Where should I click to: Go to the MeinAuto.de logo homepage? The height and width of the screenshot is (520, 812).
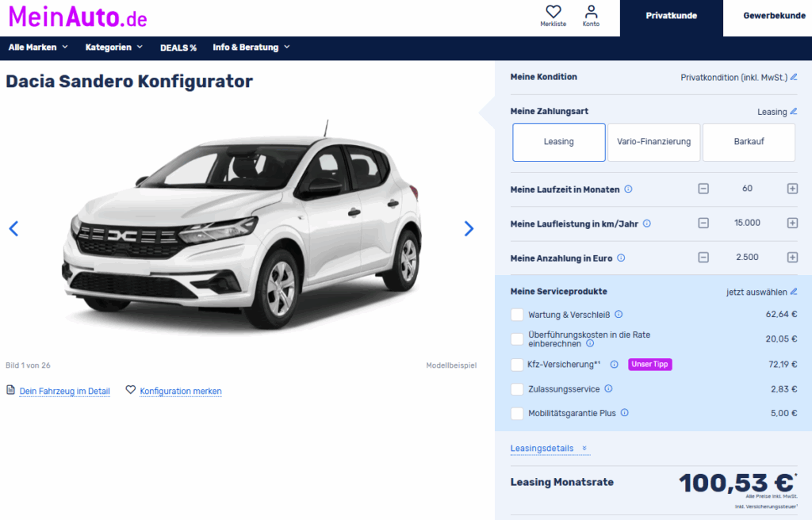[x=78, y=17]
